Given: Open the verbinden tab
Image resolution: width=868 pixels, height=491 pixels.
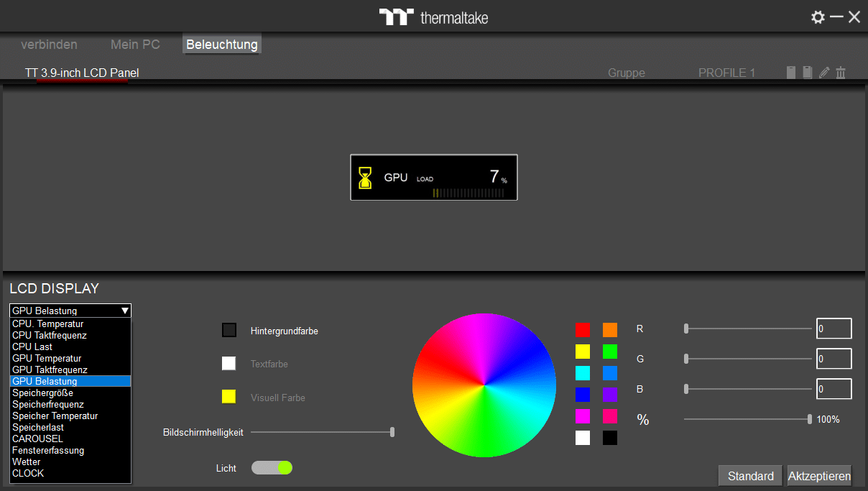Looking at the screenshot, I should (x=49, y=45).
